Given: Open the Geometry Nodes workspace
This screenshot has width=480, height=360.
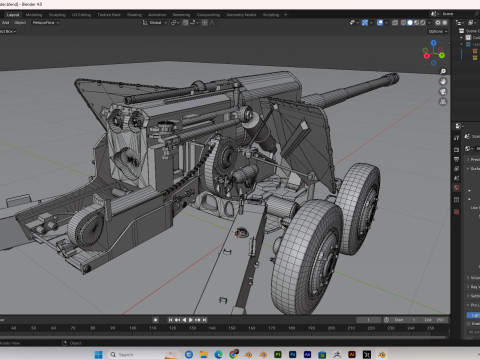Looking at the screenshot, I should click(x=241, y=15).
